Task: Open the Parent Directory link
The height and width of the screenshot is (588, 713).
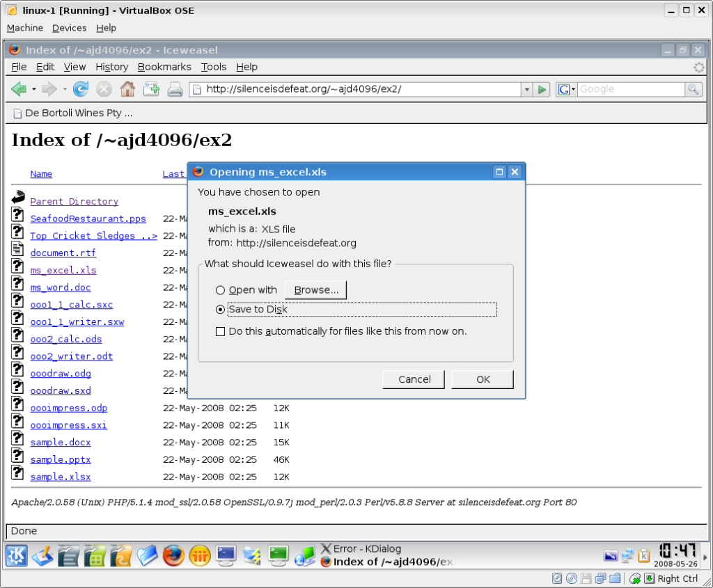Action: 74,201
